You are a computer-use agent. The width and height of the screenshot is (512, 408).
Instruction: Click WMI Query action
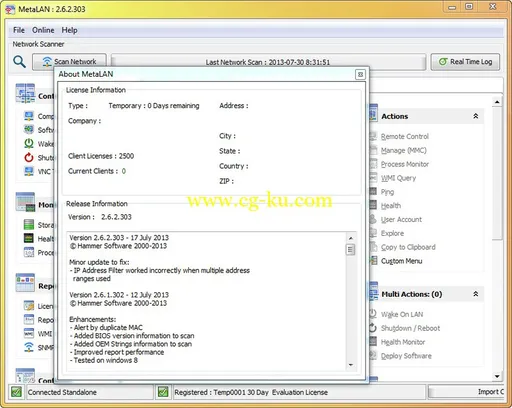point(398,178)
